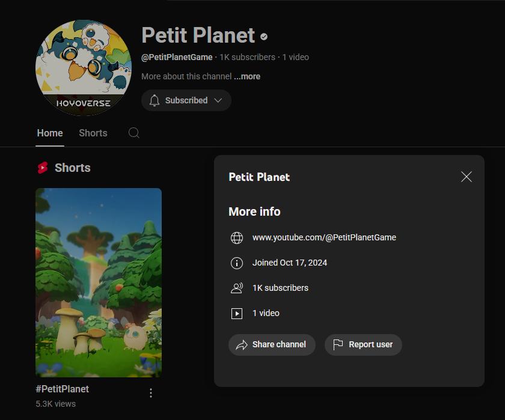Click the subscribers people icon
The height and width of the screenshot is (420, 505).
(x=237, y=288)
